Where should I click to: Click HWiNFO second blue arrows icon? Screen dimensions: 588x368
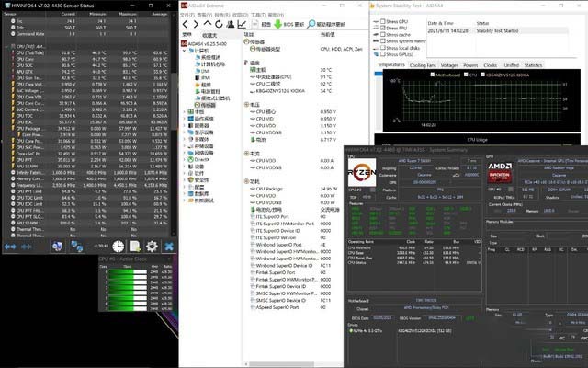coord(27,247)
